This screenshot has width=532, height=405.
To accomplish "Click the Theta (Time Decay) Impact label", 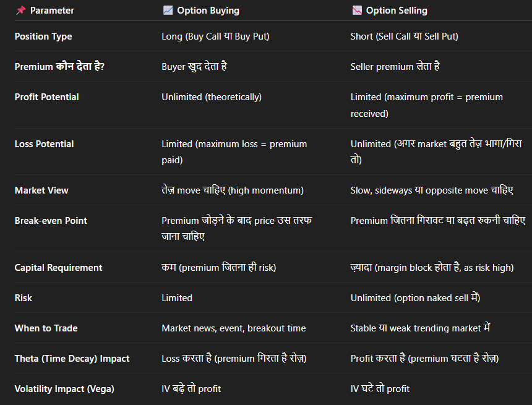I will [x=72, y=359].
